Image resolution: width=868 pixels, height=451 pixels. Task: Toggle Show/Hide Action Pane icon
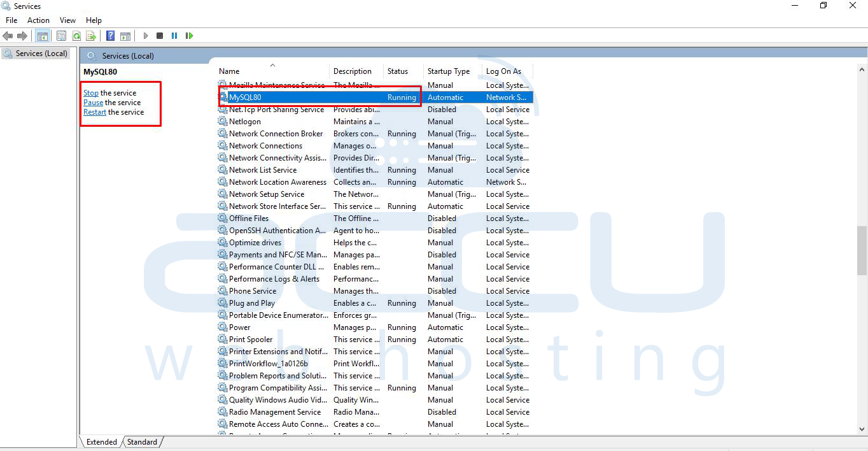pos(125,36)
